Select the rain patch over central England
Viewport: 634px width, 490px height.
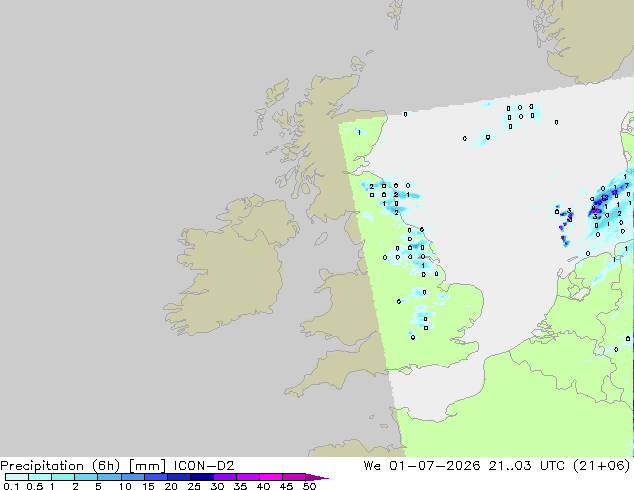(423, 315)
